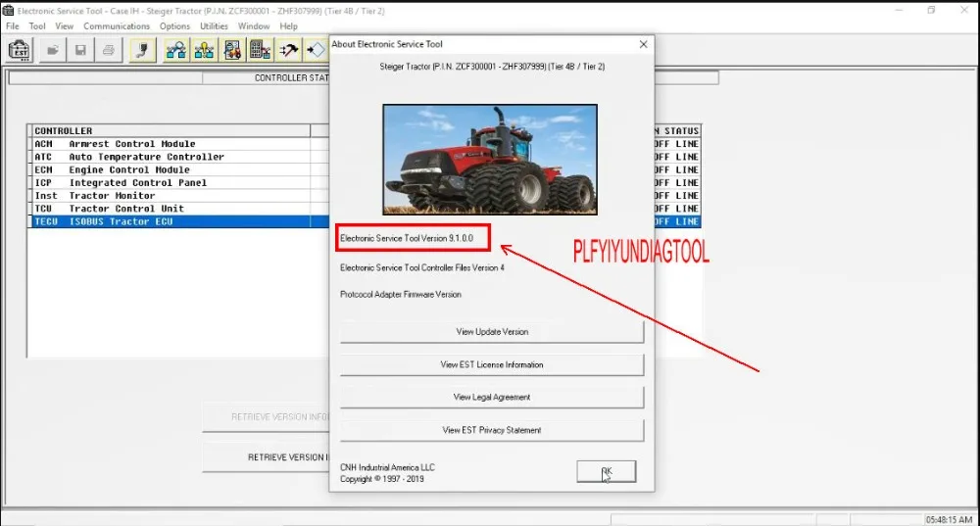Click View Update Version button
This screenshot has width=980, height=526.
click(x=492, y=332)
